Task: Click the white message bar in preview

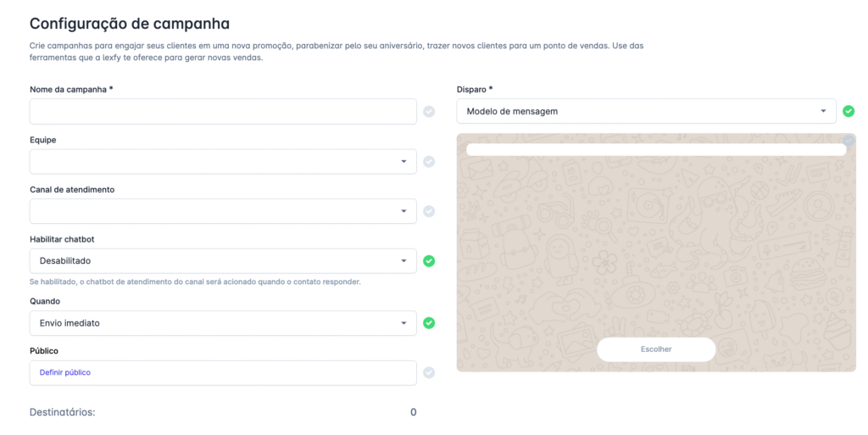Action: click(x=656, y=150)
